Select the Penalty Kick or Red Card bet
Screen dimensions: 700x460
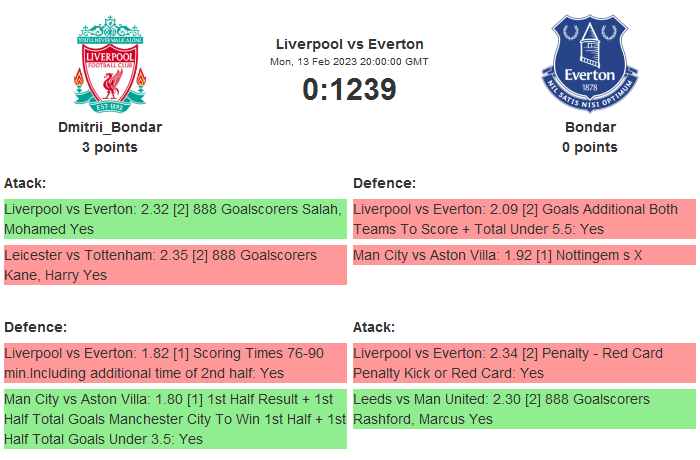[523, 363]
